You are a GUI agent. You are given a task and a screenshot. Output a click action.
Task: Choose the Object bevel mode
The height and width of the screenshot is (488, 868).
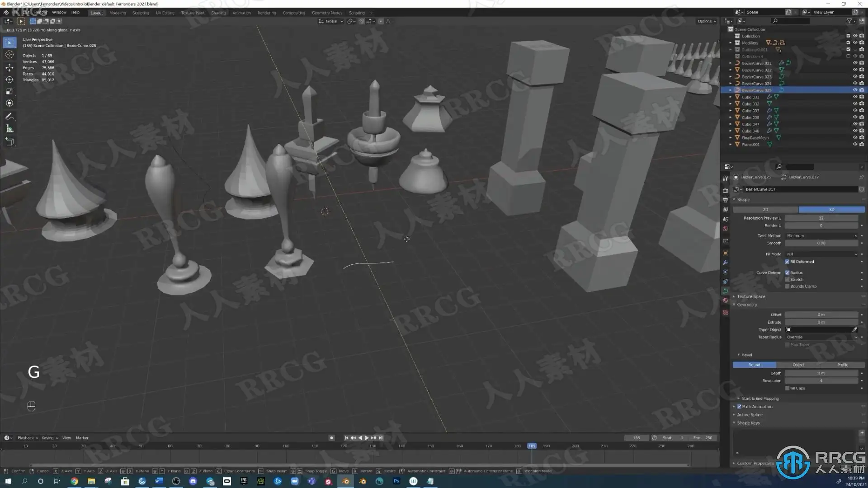pyautogui.click(x=798, y=365)
